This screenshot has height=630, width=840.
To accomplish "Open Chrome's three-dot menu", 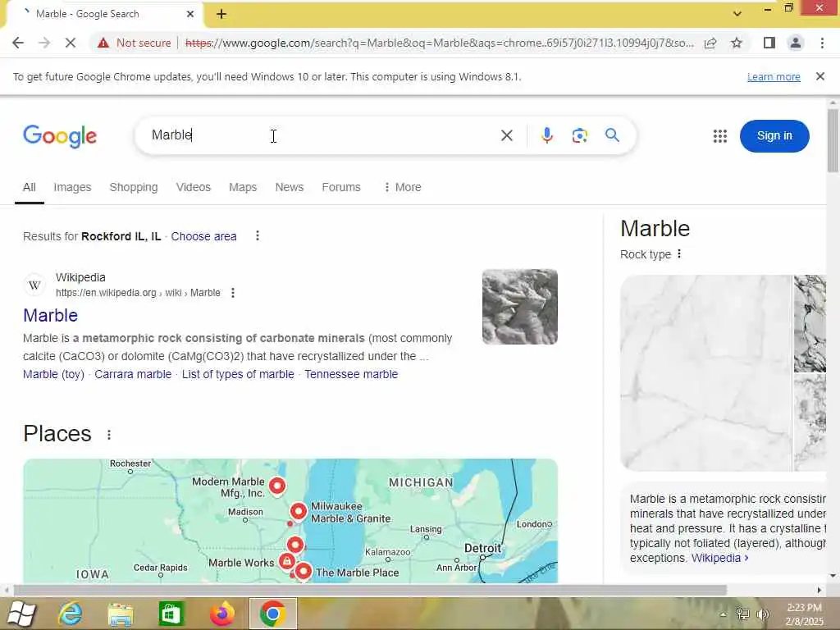I will [x=822, y=43].
